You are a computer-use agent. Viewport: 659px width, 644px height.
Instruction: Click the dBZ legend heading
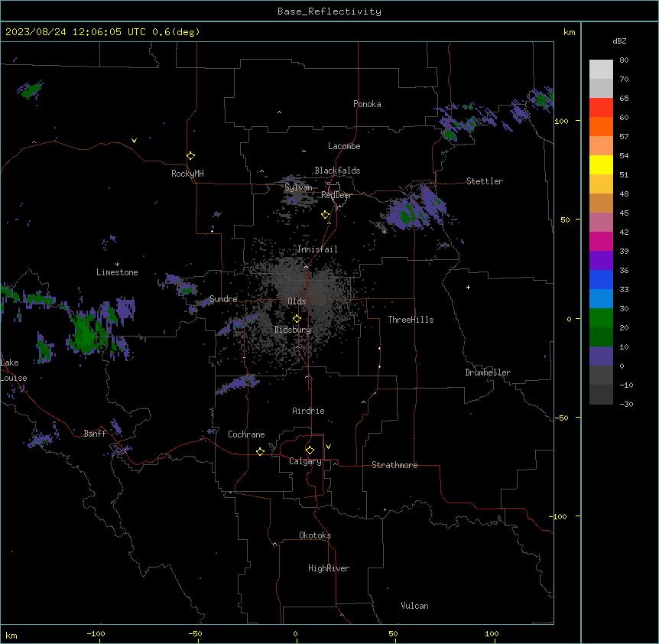click(x=619, y=41)
